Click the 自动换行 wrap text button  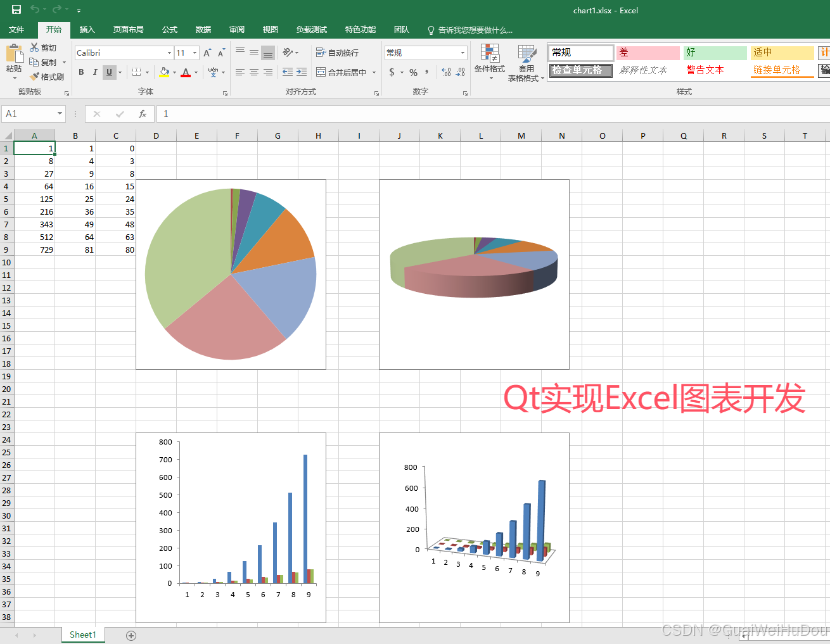pyautogui.click(x=337, y=53)
